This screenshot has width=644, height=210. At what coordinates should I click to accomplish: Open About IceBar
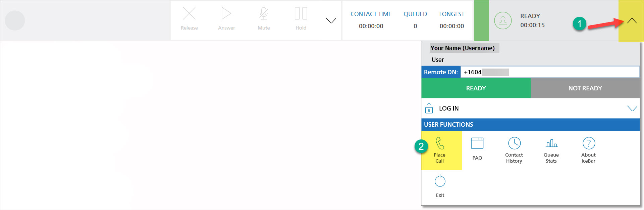click(588, 150)
